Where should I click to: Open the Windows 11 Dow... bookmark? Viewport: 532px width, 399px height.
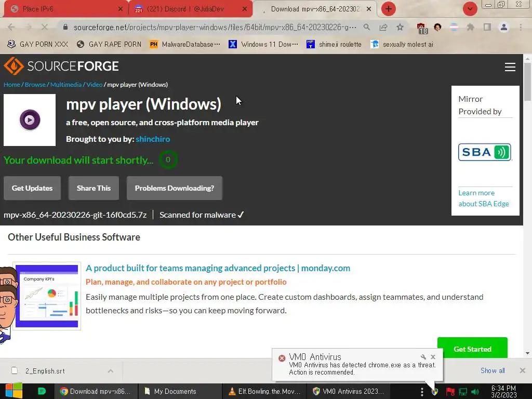pos(263,44)
